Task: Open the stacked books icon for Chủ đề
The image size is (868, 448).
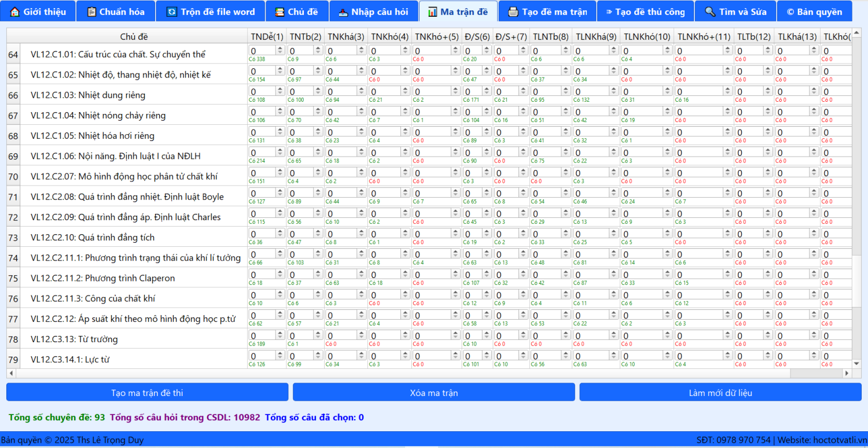Action: point(279,12)
